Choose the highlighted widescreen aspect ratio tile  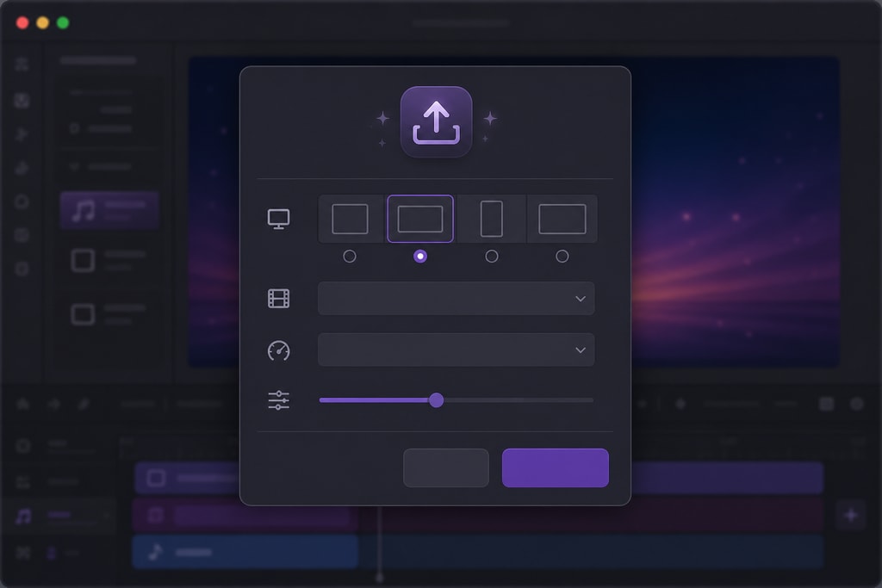420,219
